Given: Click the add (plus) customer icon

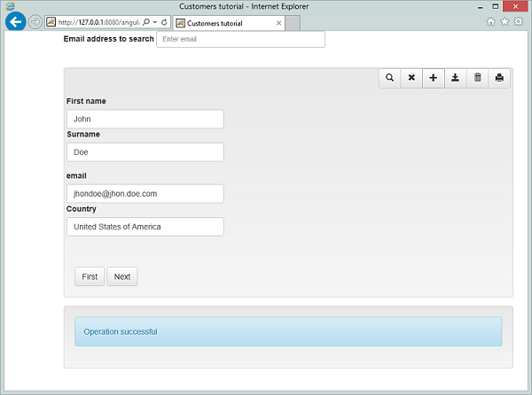Looking at the screenshot, I should click(x=434, y=78).
